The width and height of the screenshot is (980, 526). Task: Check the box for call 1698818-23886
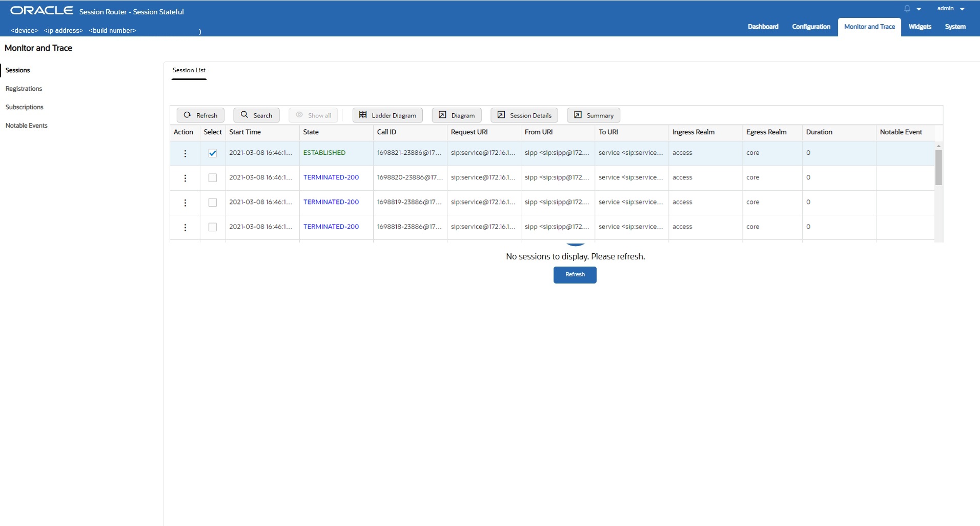(212, 227)
